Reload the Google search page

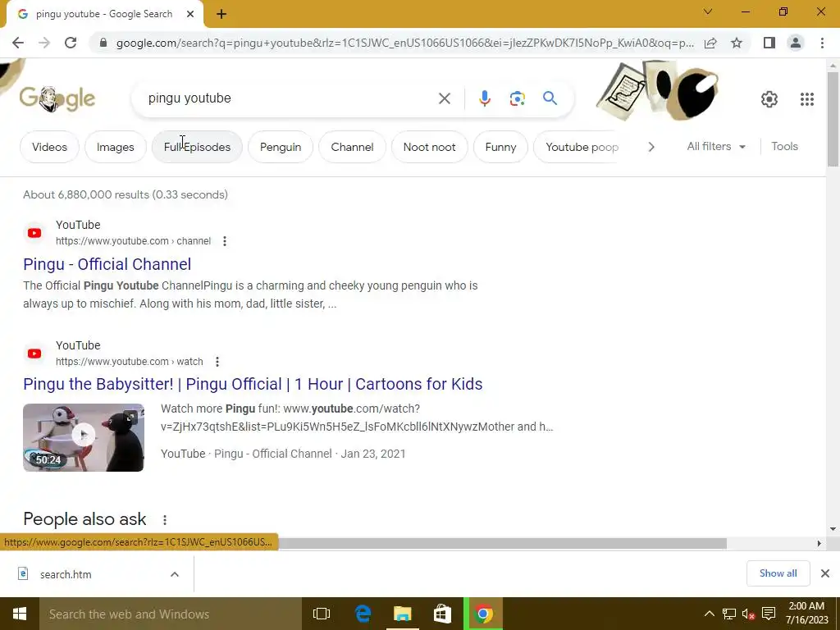pos(71,43)
